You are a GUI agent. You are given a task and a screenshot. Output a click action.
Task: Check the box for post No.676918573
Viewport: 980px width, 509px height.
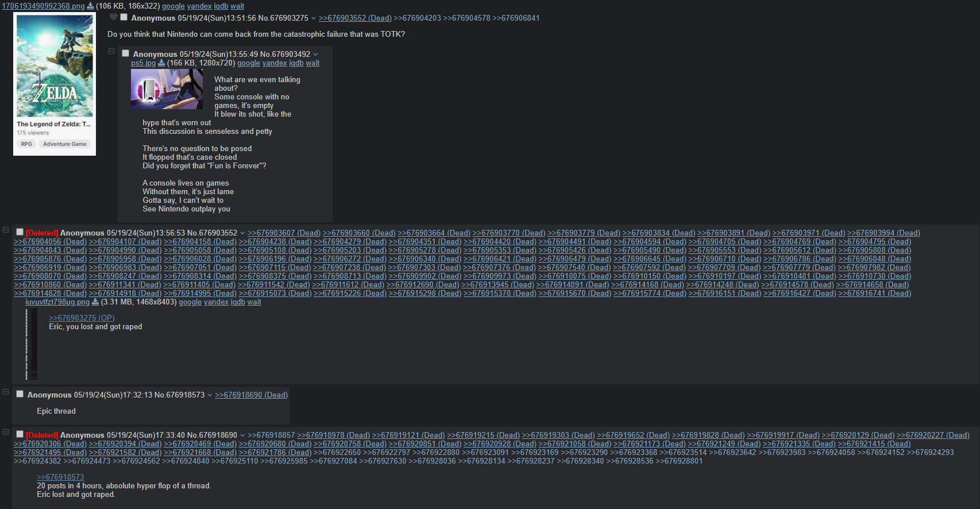(20, 394)
